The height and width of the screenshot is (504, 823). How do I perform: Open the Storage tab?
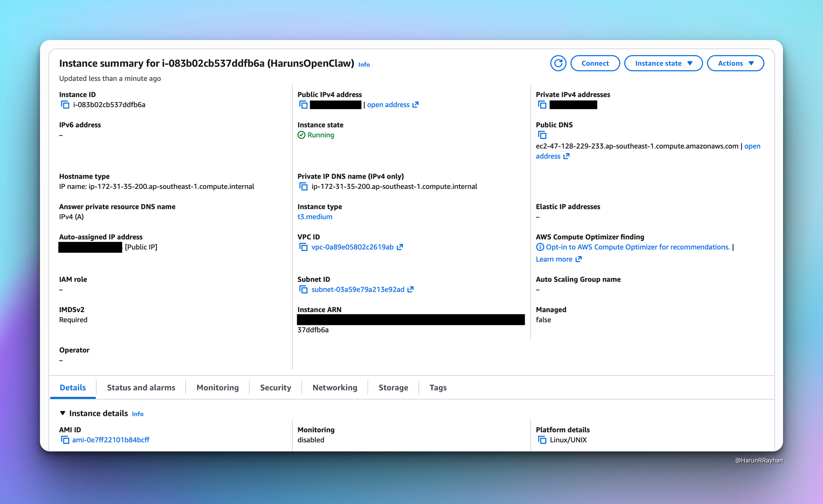pos(393,388)
